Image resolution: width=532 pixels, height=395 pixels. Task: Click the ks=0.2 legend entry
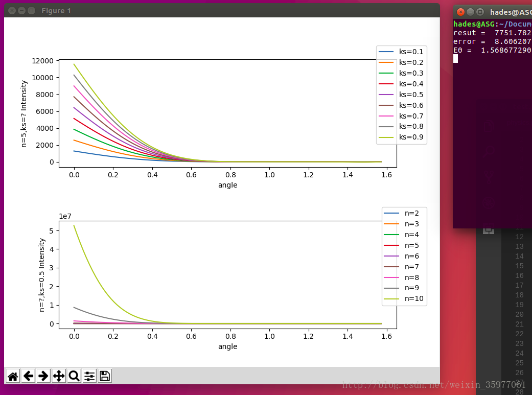coord(401,62)
